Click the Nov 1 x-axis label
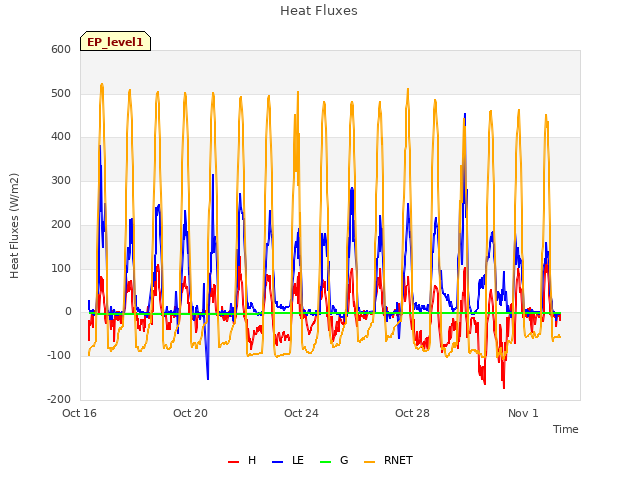The width and height of the screenshot is (640, 480). (523, 413)
